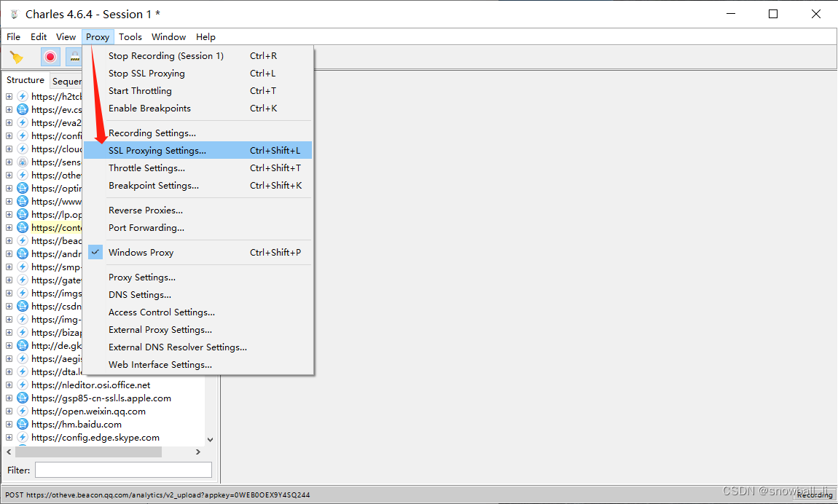Open Access Control Settings... menu entry
This screenshot has height=504, width=838.
tap(197, 312)
